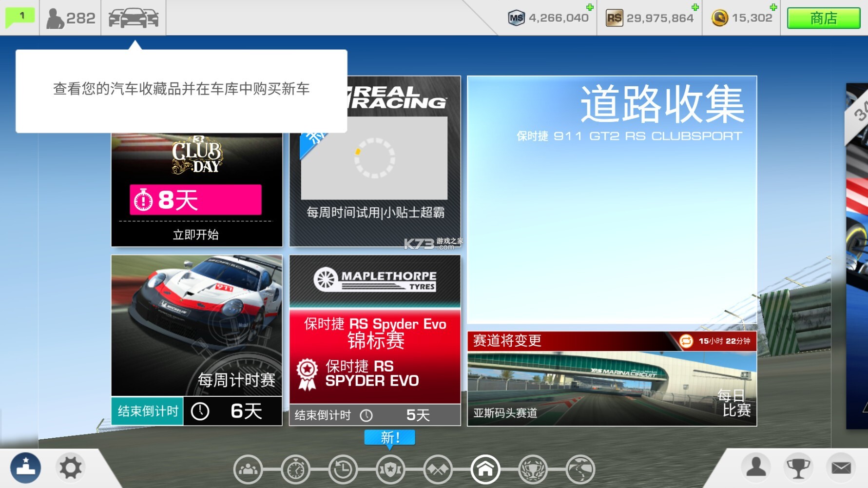Open the championship shield icon

(390, 469)
